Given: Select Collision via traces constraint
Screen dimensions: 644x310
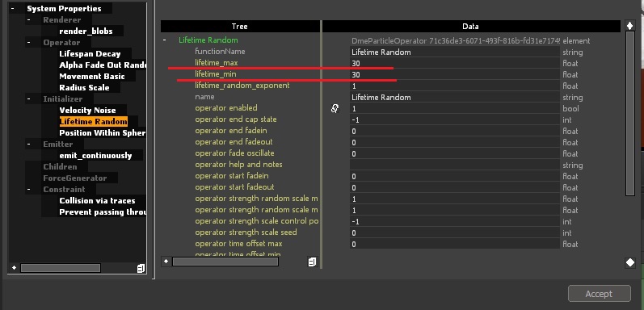Looking at the screenshot, I should tap(97, 201).
